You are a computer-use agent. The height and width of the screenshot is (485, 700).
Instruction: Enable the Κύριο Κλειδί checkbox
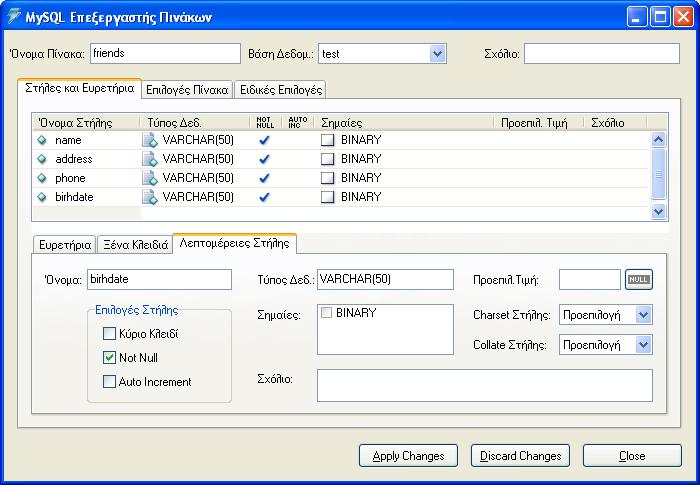click(x=109, y=334)
